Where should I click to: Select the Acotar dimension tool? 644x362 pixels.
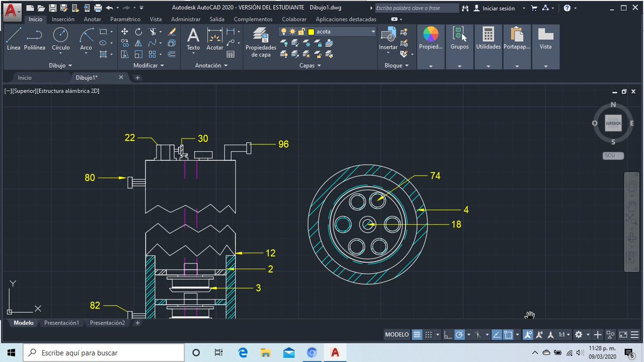coord(215,39)
